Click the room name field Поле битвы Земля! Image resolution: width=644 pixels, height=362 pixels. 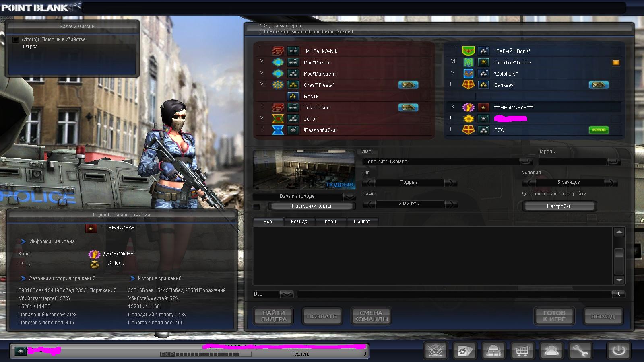(441, 162)
